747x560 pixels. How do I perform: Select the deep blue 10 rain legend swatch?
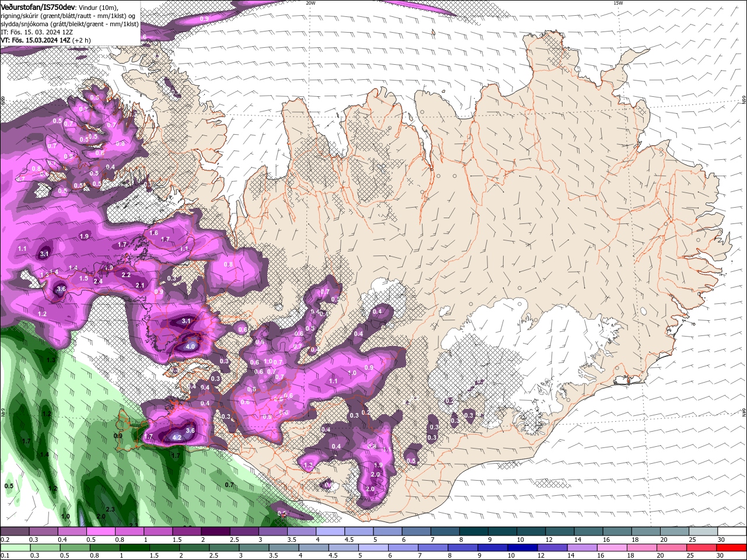point(522,548)
